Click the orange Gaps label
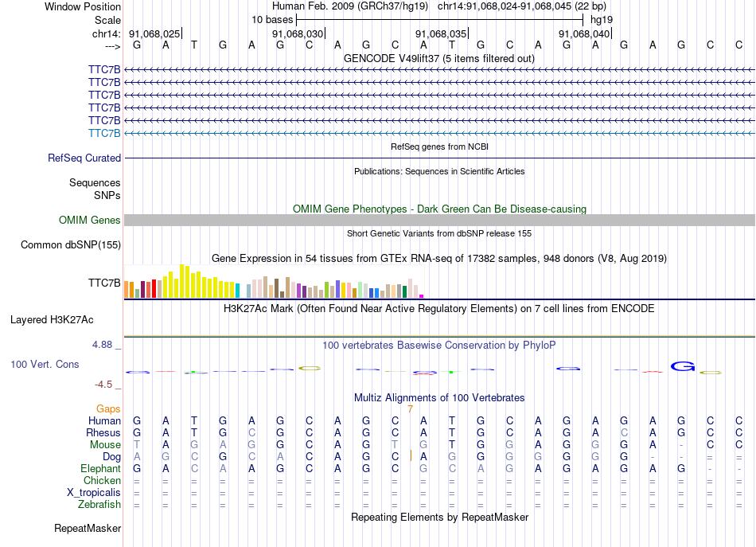756x547 pixels. (108, 409)
